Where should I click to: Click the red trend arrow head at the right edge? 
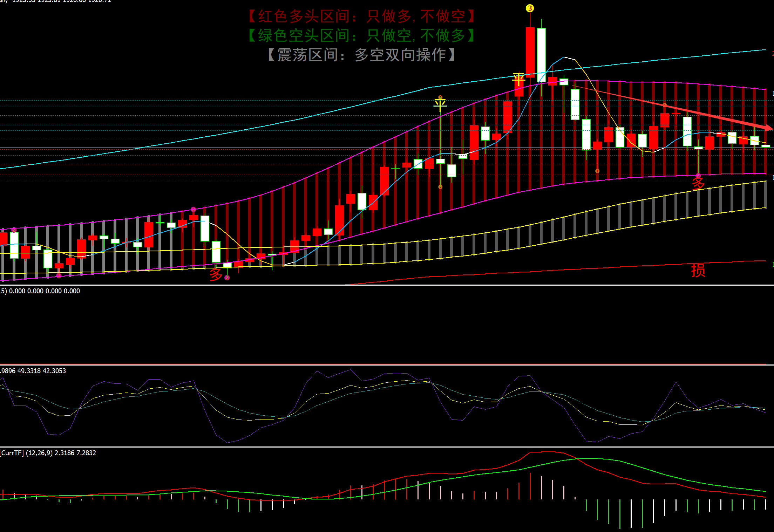pos(768,128)
